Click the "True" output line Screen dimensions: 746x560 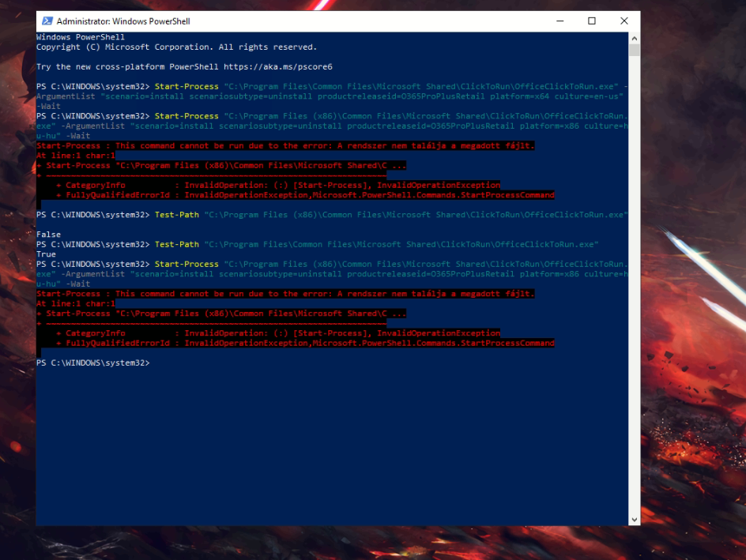tap(46, 254)
